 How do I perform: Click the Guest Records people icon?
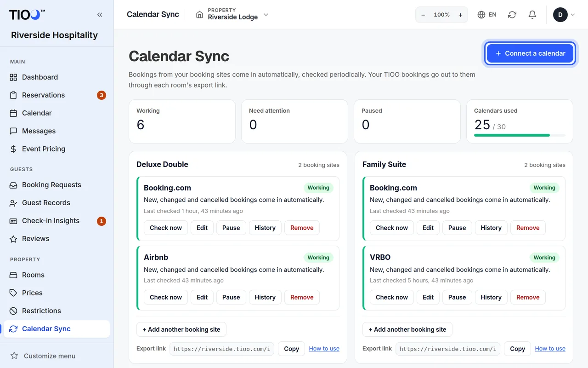coord(13,203)
